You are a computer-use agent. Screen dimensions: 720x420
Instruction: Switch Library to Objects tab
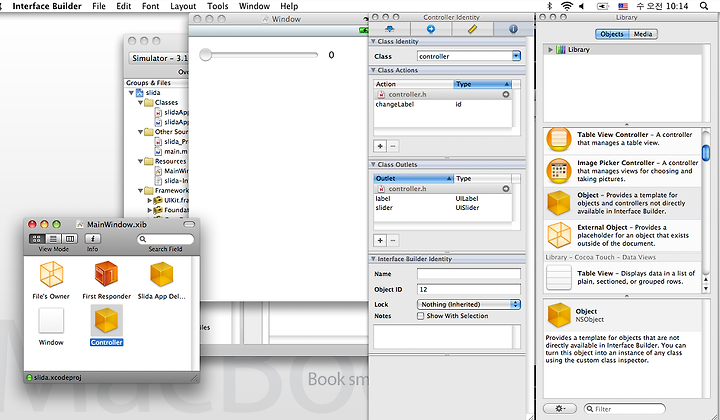tap(612, 34)
